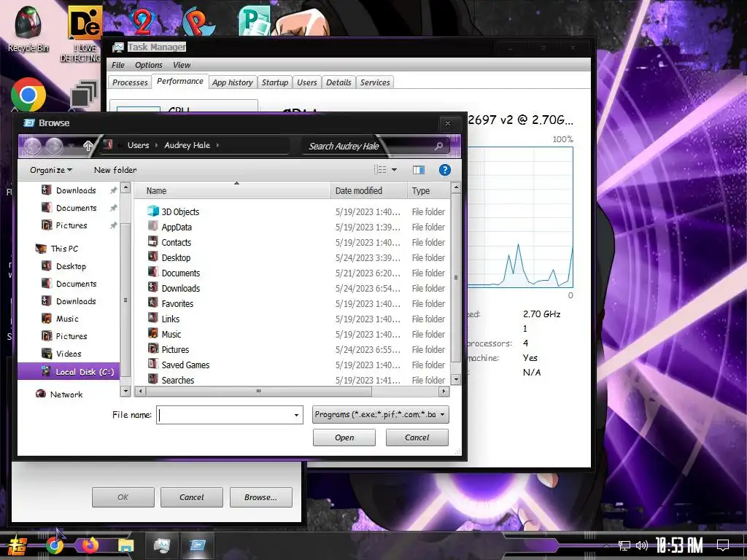
Task: Open the view options dropdown arrow
Action: (394, 170)
